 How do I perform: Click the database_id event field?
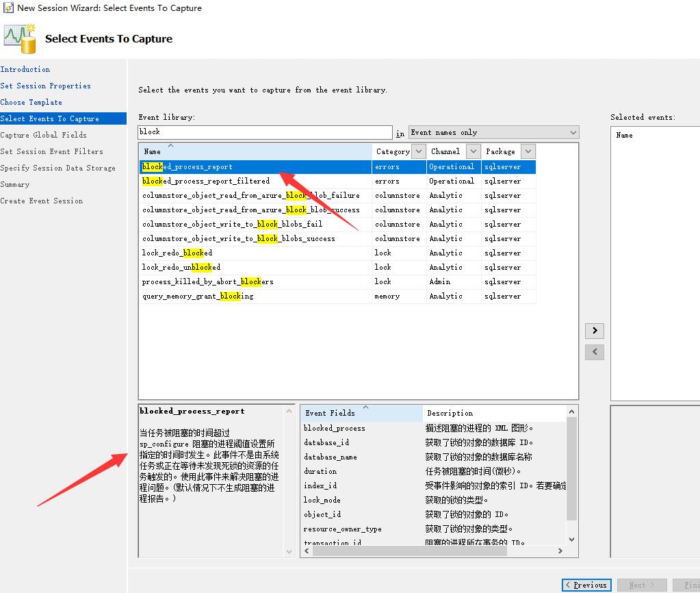pos(326,442)
